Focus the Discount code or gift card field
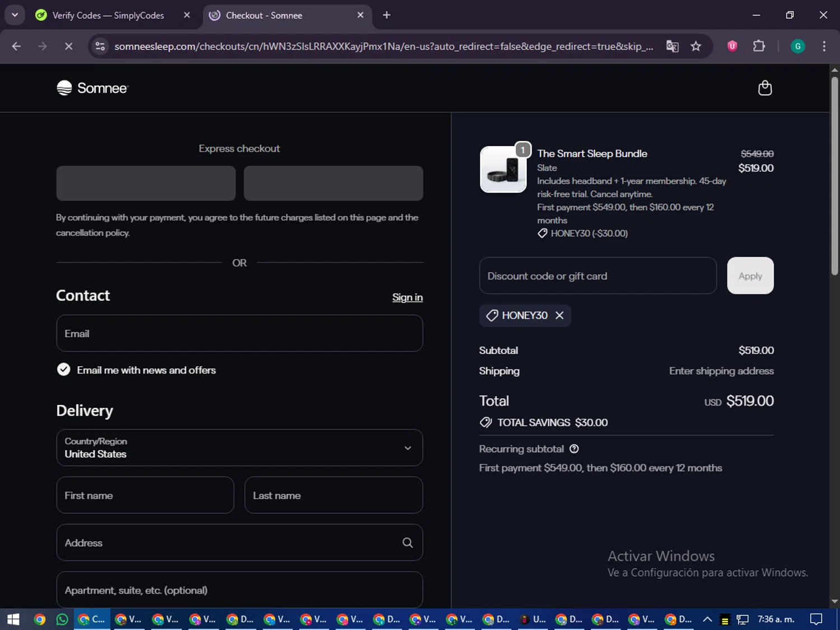Viewport: 840px width, 630px height. (598, 276)
